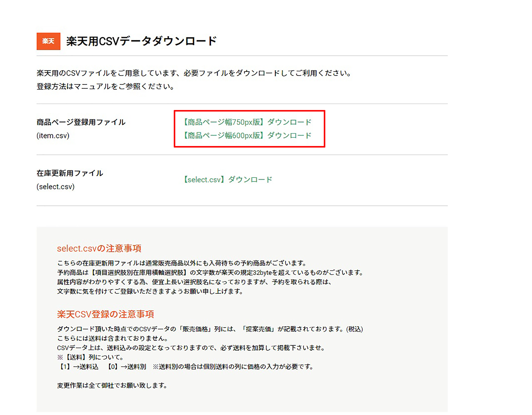The image size is (532, 415).
Task: Click the 在庫更新用ファイル label
Action: pos(70,173)
